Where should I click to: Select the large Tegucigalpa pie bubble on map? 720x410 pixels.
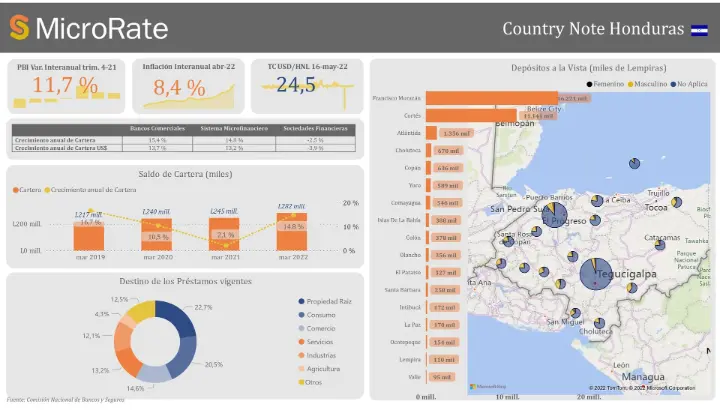pyautogui.click(x=598, y=273)
